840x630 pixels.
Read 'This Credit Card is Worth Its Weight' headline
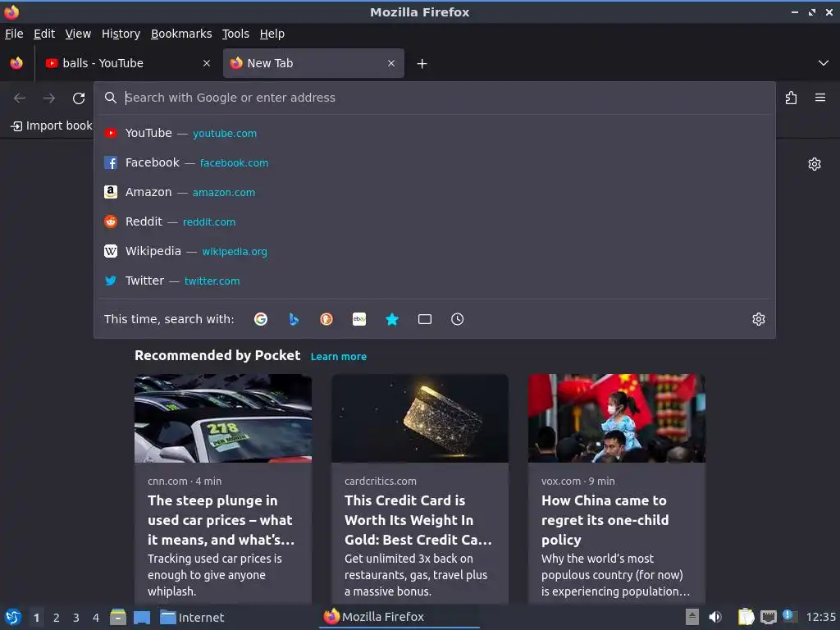tap(418, 520)
